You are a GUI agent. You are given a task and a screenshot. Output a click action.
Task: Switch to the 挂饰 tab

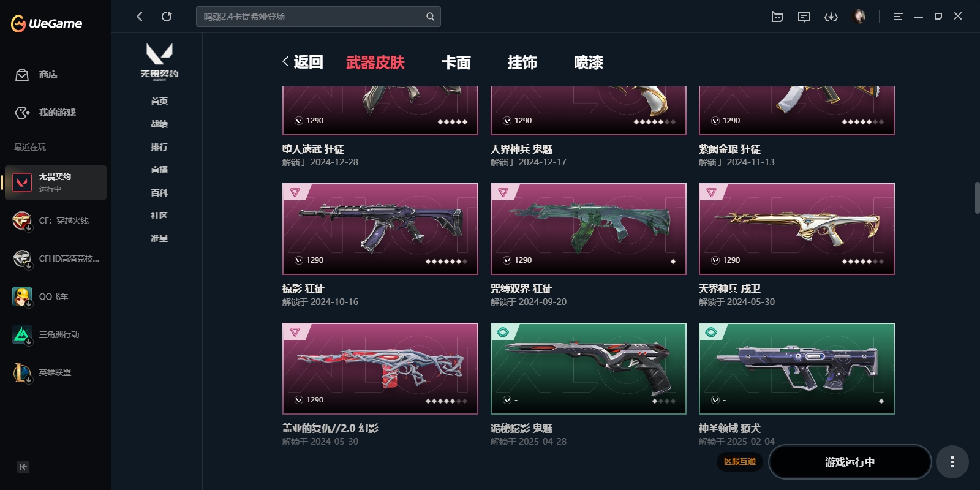coord(522,62)
